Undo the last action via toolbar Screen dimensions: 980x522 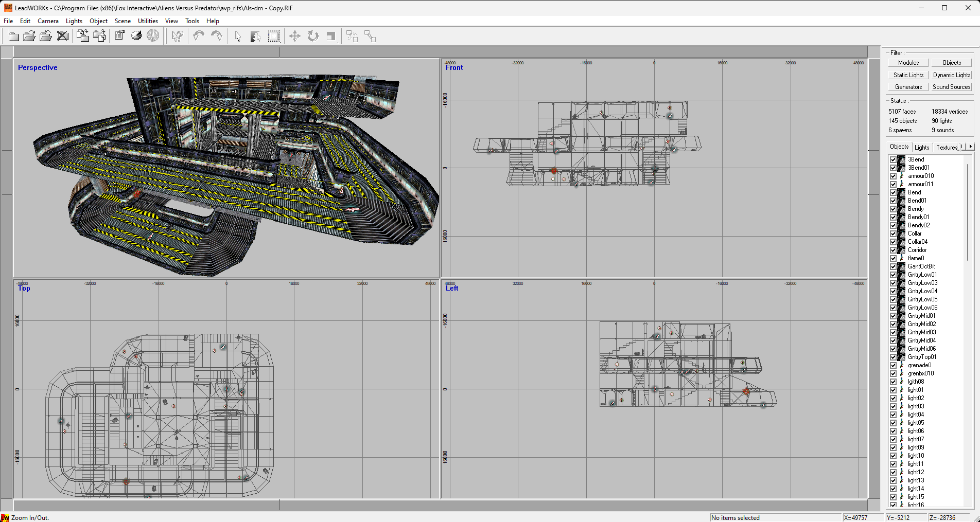pos(199,36)
